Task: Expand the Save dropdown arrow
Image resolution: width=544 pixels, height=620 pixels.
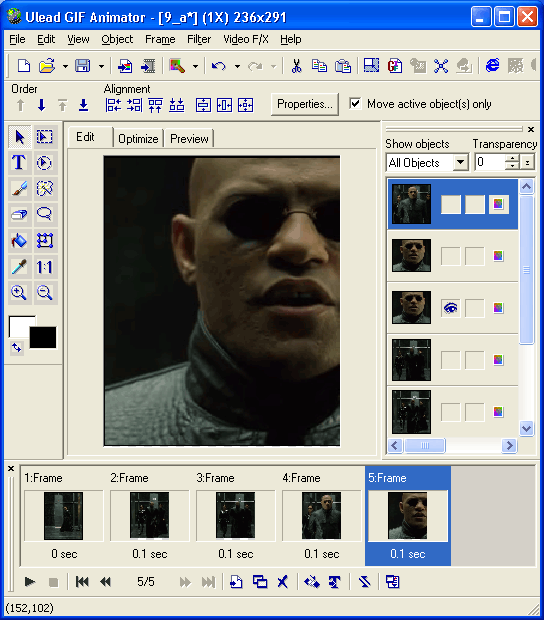Action: pos(101,66)
